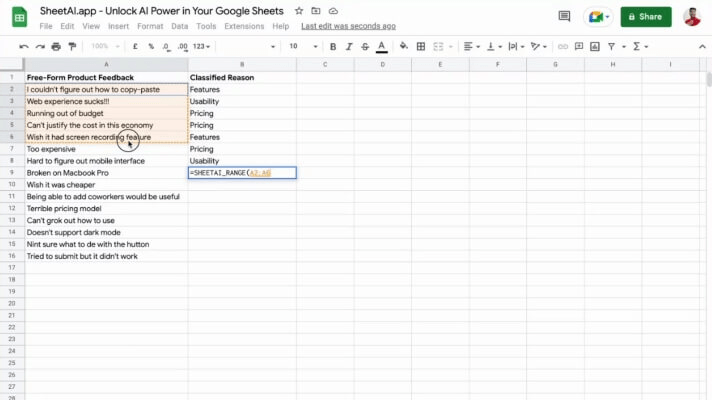Click the green Share button

646,17
